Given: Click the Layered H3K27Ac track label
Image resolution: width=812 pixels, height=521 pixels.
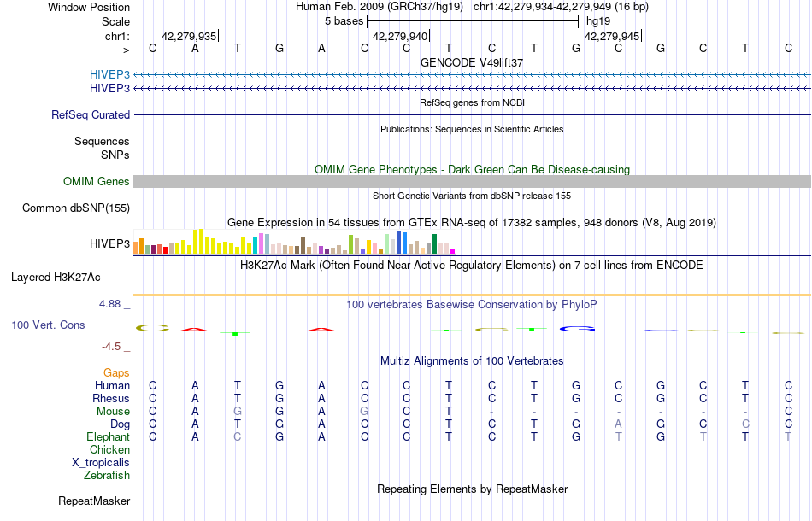Looking at the screenshot, I should point(56,278).
